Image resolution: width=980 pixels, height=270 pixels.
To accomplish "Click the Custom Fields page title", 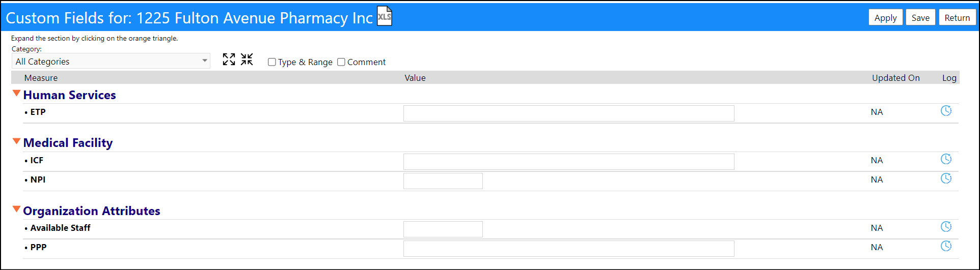I will pyautogui.click(x=189, y=18).
